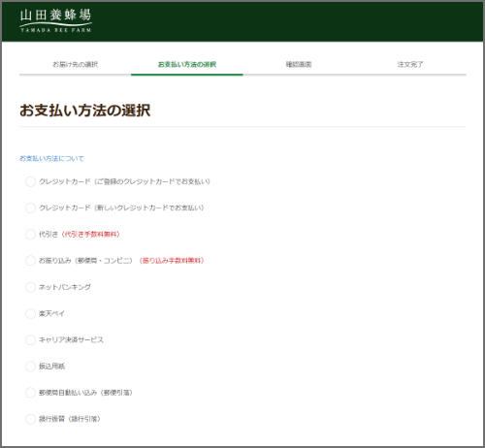Click red 代引き手数料無料 note text
Viewport: 485px width, 448px height.
coord(90,234)
